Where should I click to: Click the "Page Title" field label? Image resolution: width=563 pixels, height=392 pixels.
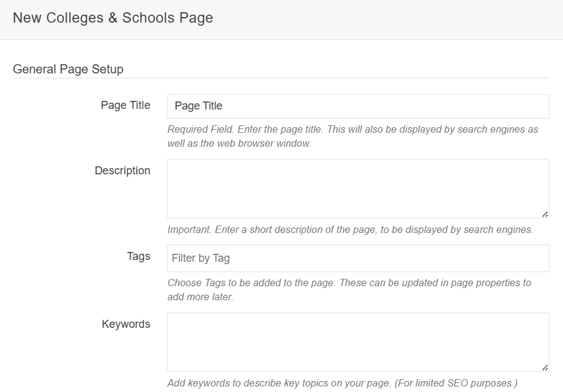pos(125,105)
